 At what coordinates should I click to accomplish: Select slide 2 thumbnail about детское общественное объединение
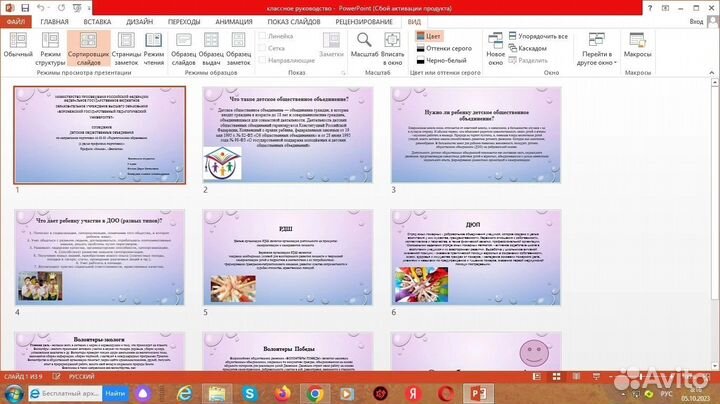(x=287, y=135)
